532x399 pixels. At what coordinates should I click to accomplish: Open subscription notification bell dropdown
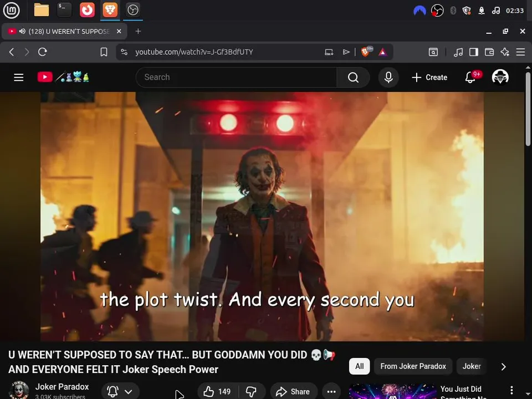[x=120, y=392]
